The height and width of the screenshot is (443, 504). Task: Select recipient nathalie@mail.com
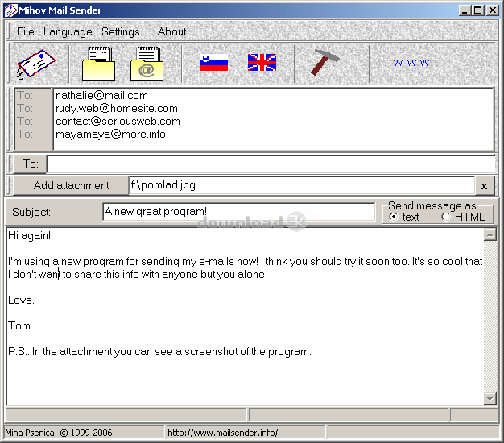(x=101, y=96)
